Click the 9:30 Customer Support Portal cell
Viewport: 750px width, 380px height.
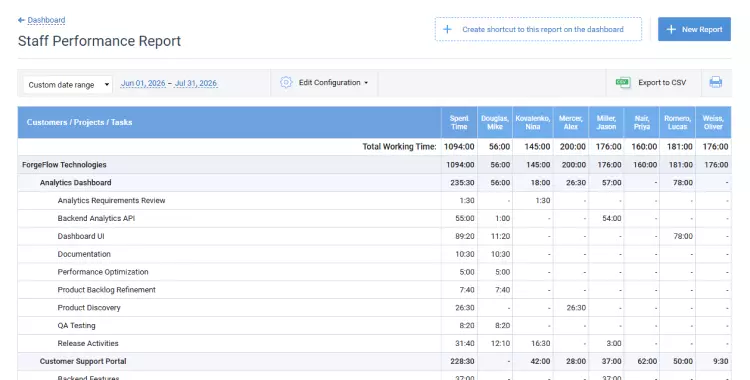(720, 361)
